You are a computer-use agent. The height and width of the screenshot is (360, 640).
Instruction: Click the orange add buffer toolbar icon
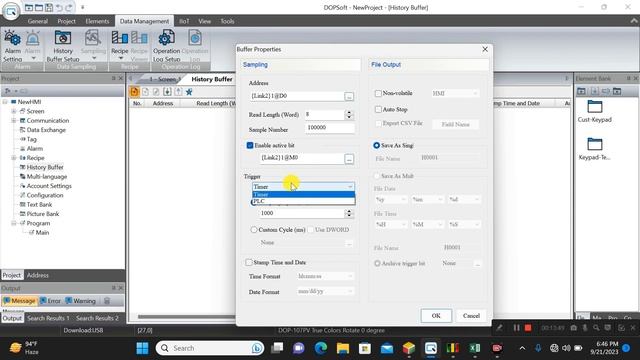(x=134, y=92)
